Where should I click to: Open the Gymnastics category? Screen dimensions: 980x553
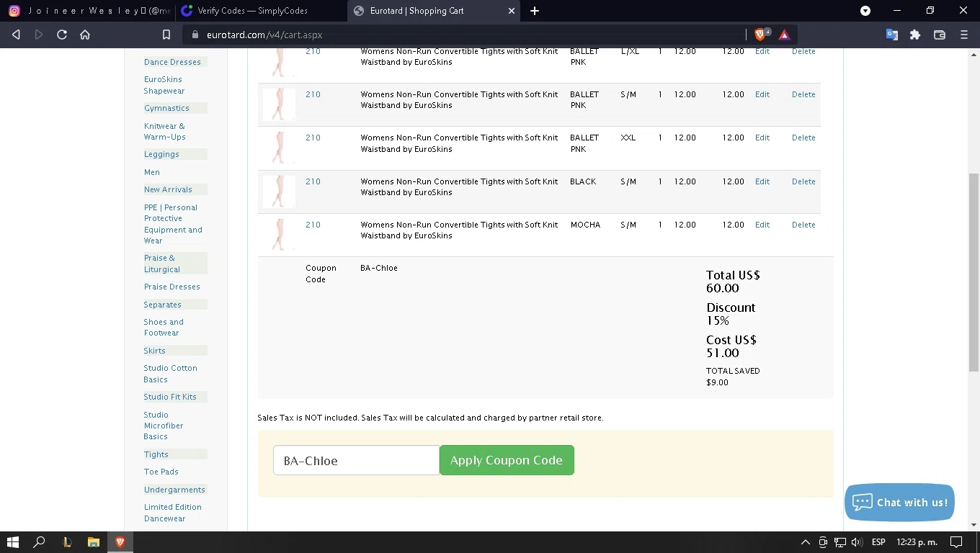pos(166,108)
